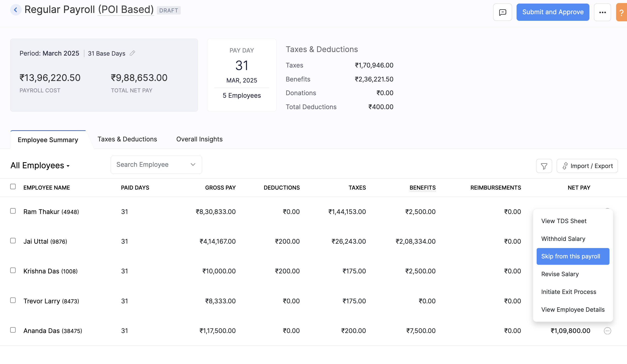The width and height of the screenshot is (627, 364).
Task: Click the Import / Export button
Action: tap(587, 166)
